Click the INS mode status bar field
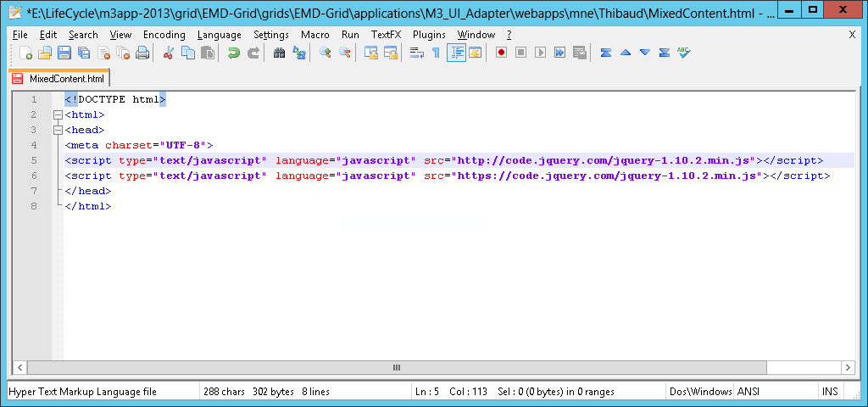The image size is (868, 407). point(829,392)
